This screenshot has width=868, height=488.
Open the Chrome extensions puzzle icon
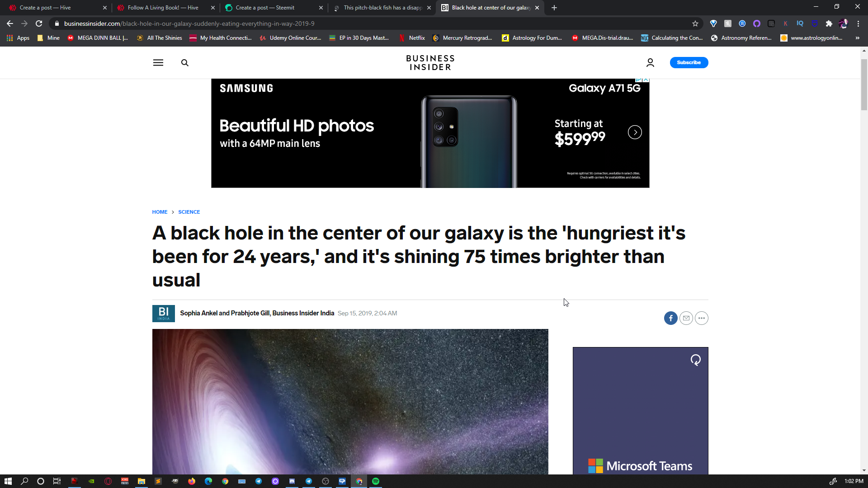(829, 23)
